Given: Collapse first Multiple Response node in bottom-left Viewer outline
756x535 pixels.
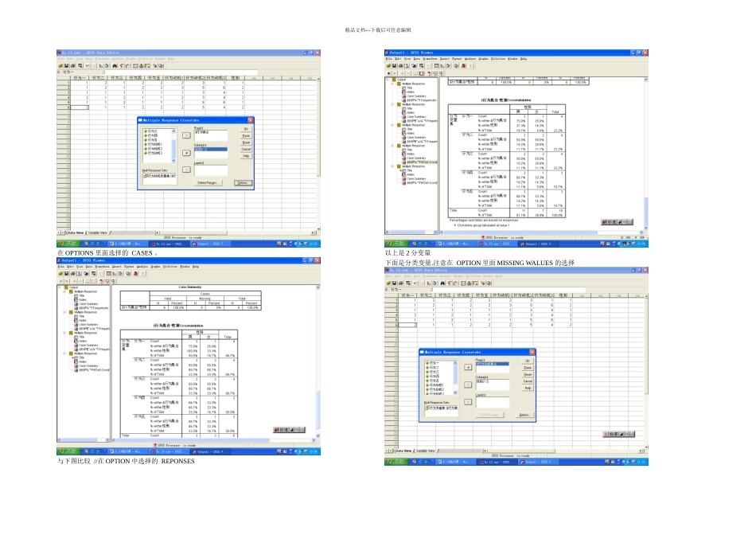Looking at the screenshot, I should pos(64,292).
